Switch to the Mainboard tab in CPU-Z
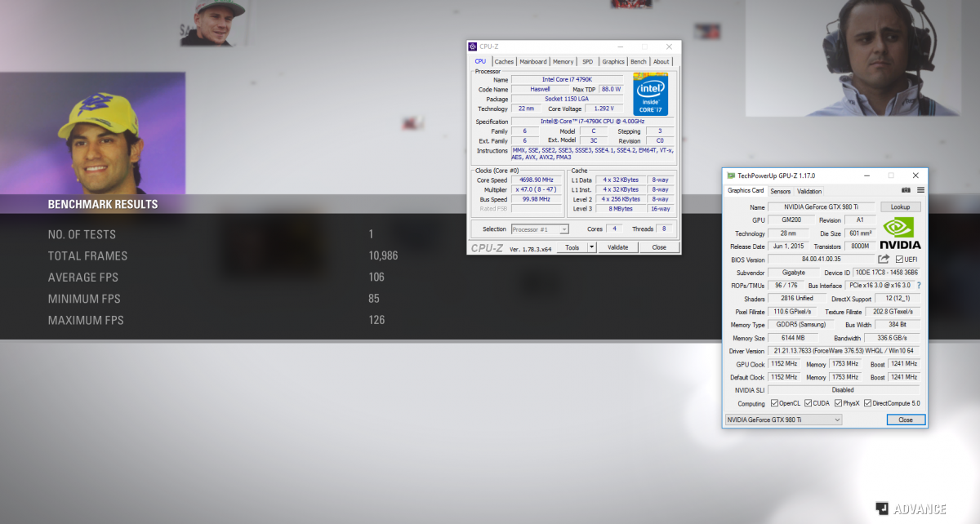Image resolution: width=980 pixels, height=524 pixels. pos(533,61)
